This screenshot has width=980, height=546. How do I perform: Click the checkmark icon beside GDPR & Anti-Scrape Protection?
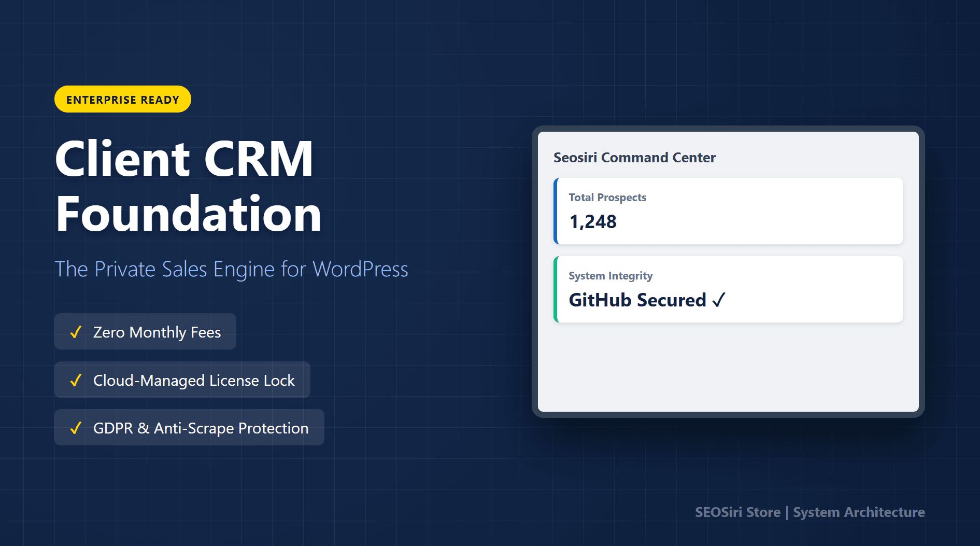[76, 428]
